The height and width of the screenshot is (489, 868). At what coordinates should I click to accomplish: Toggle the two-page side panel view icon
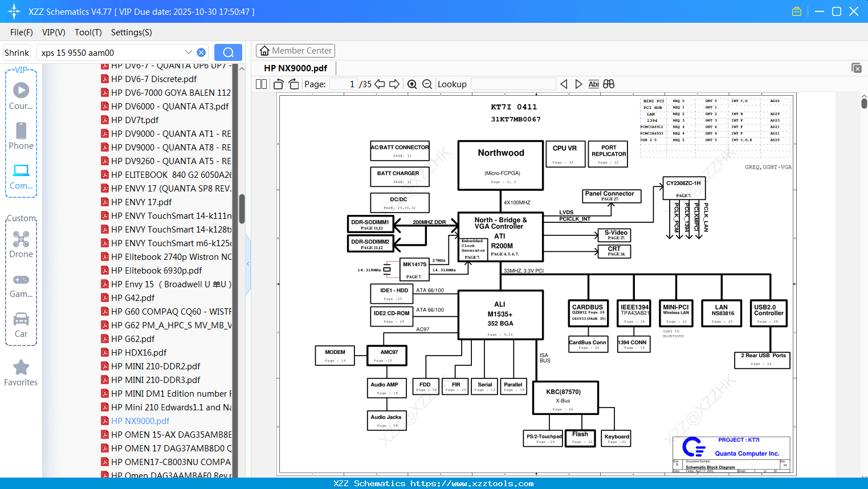(261, 84)
